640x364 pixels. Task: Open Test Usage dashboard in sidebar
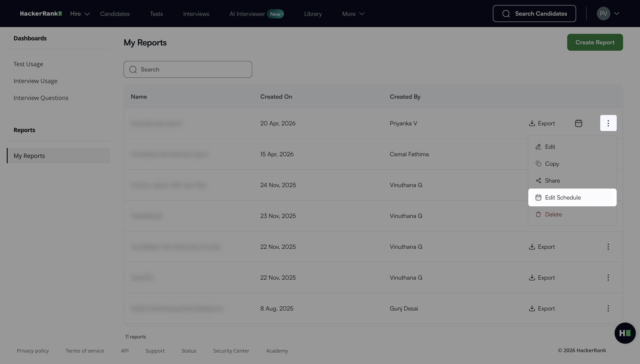tap(28, 64)
